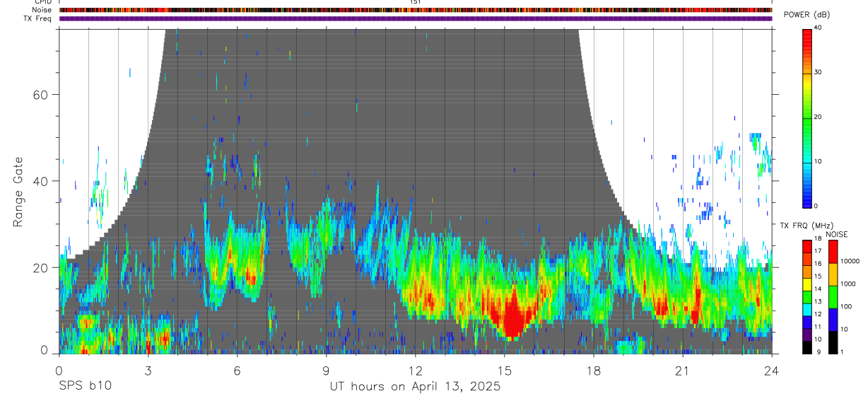Click the TX FRQ (MHz) color scale
The width and height of the screenshot is (868, 401).
(x=807, y=296)
